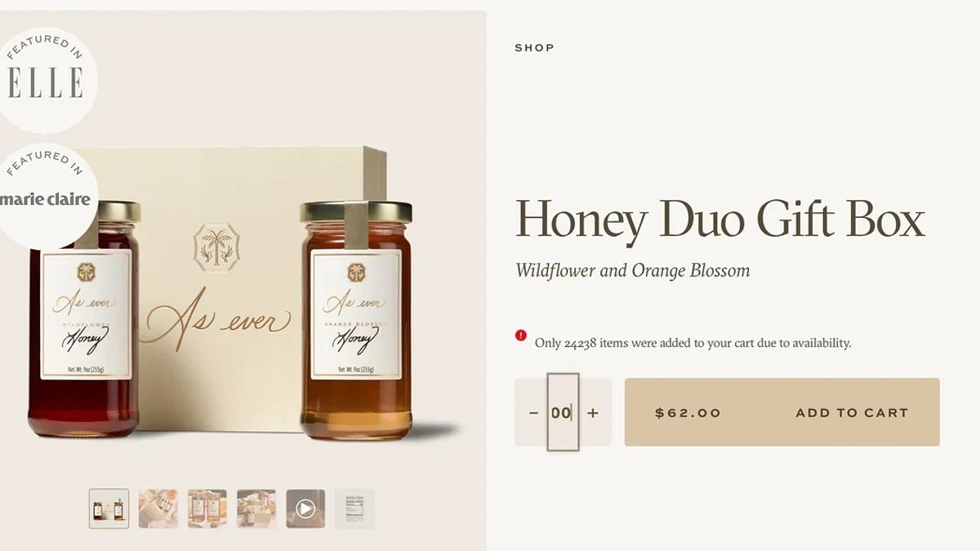Select the fourth gallery thumbnail

pos(256,509)
